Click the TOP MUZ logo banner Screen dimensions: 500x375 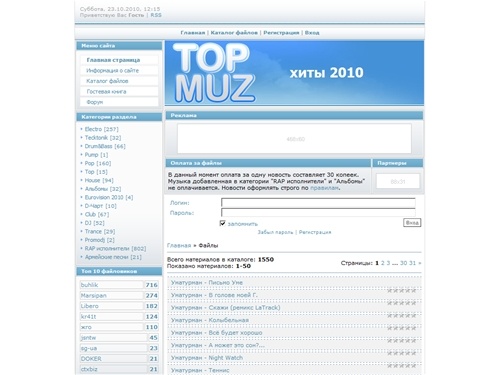(x=294, y=73)
